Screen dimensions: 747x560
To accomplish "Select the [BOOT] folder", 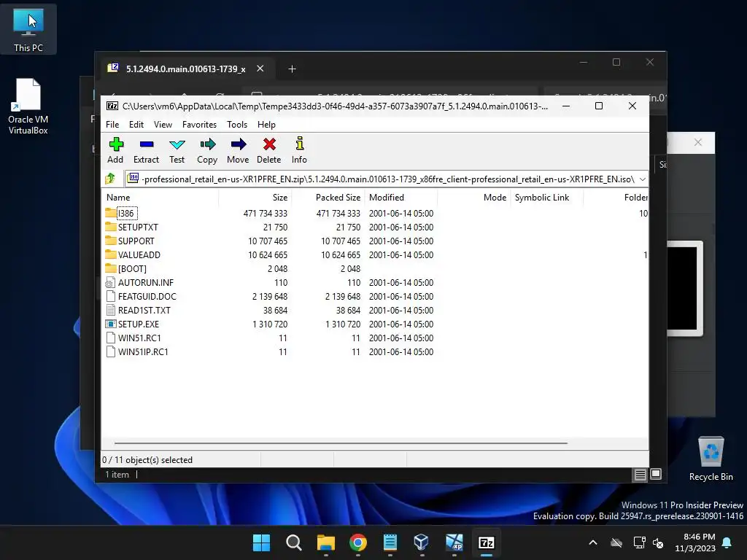I will click(x=125, y=268).
